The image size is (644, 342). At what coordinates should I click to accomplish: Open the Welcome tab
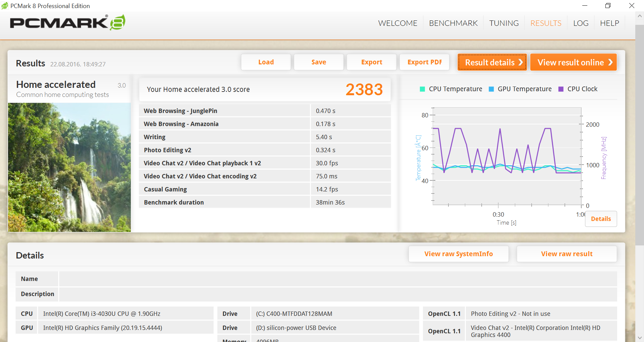coord(397,23)
